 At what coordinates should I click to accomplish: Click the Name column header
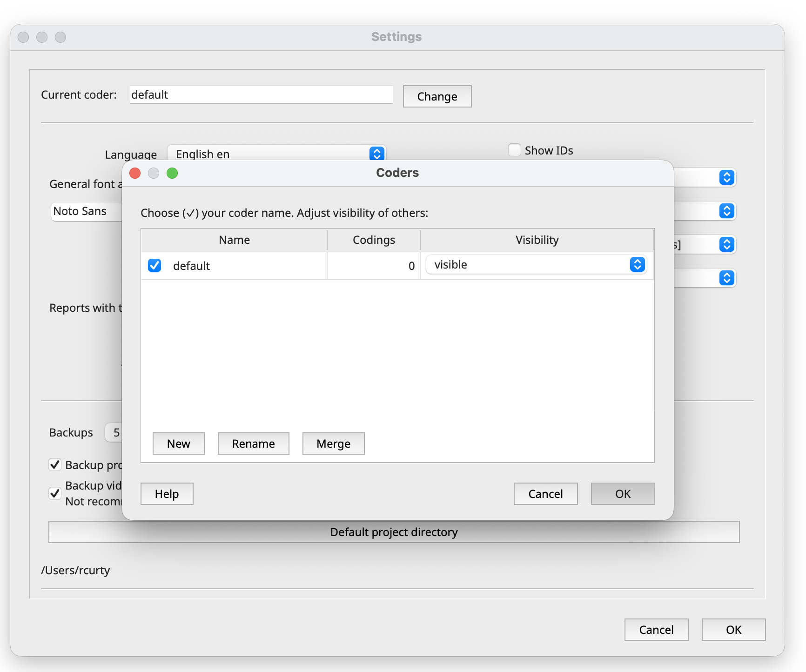[x=234, y=240]
